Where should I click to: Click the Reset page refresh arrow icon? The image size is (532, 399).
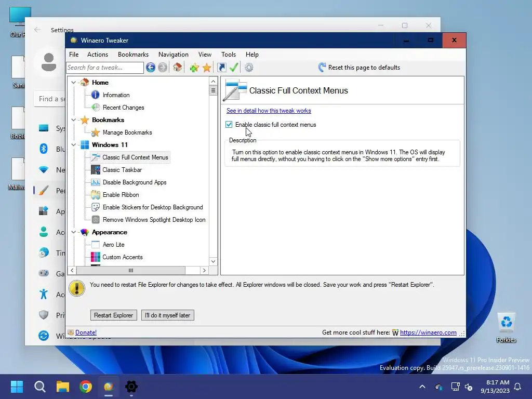[x=322, y=67]
